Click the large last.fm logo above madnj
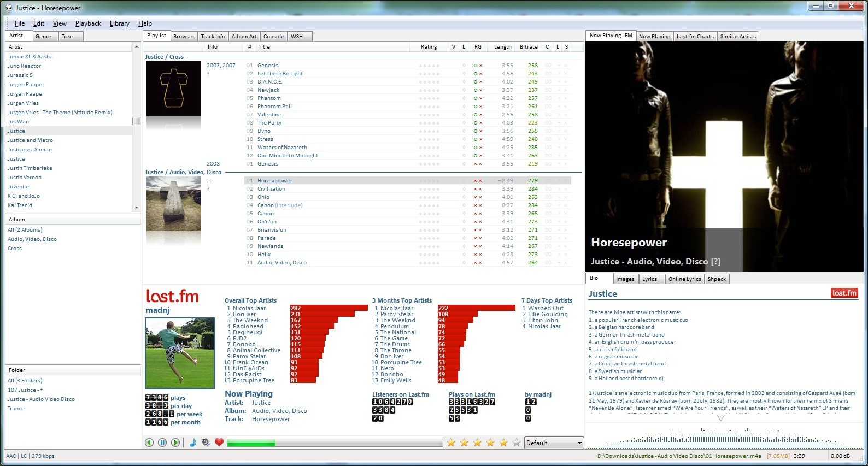This screenshot has height=466, width=868. (172, 296)
